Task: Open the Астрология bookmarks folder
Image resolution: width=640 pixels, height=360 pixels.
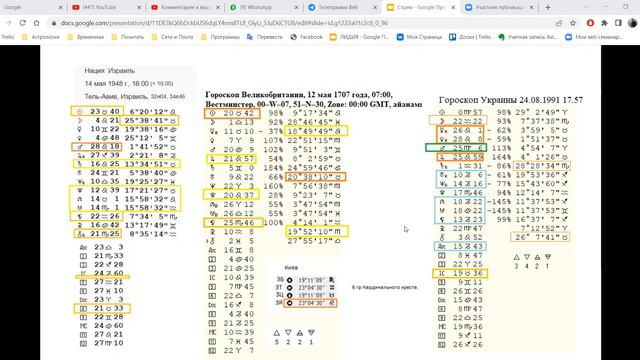Action: pyautogui.click(x=41, y=37)
